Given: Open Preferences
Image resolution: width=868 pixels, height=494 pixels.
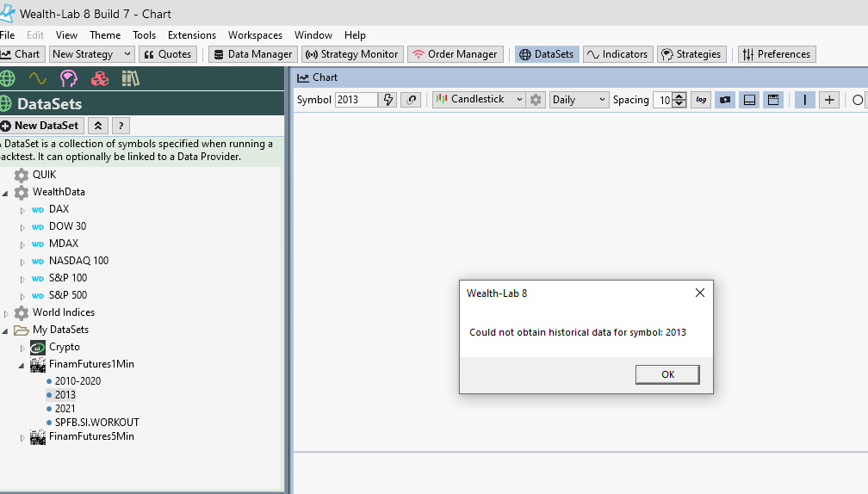Looking at the screenshot, I should click(777, 54).
